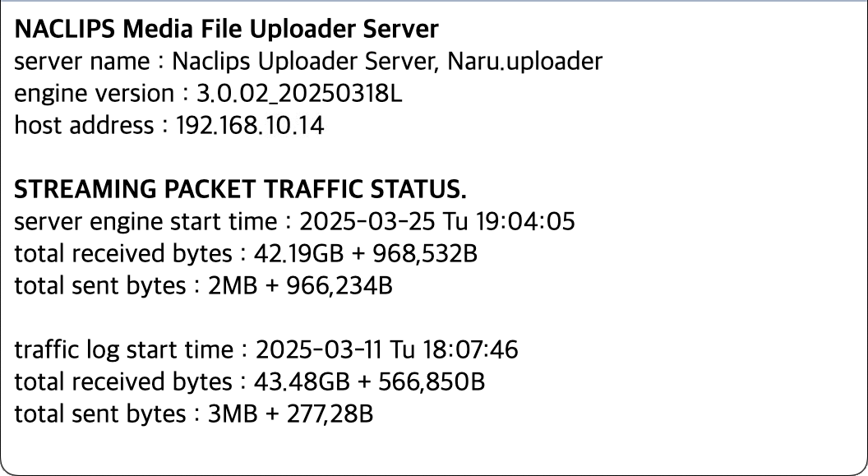Screen dimensions: 868x476
Task: Click the last 'total sent bytes' label
Action: pos(100,414)
